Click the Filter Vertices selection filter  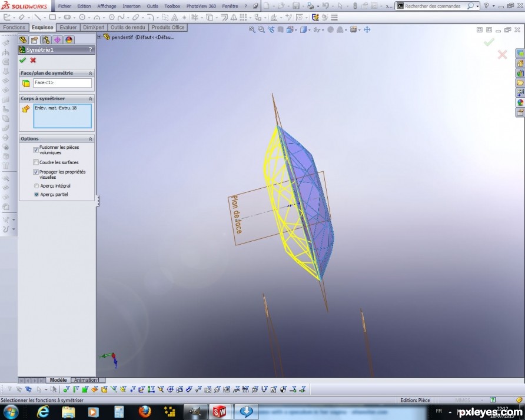coord(67,389)
